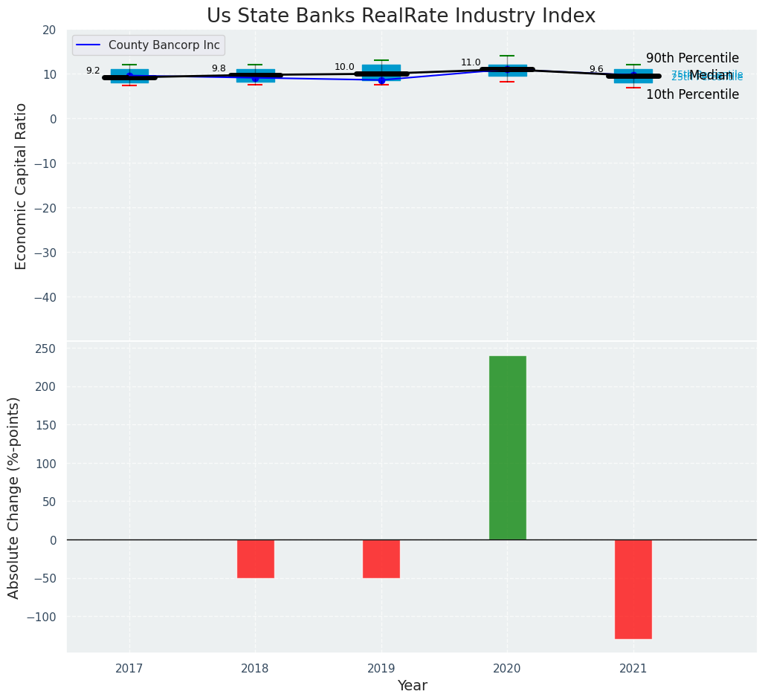Click the 10th Percentile annotation
765x700 pixels.
(x=692, y=94)
